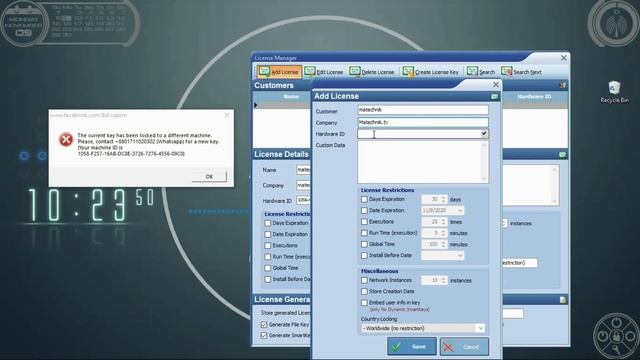The image size is (640, 360).
Task: Click Edit License in License Manager toolbar
Action: coord(324,72)
